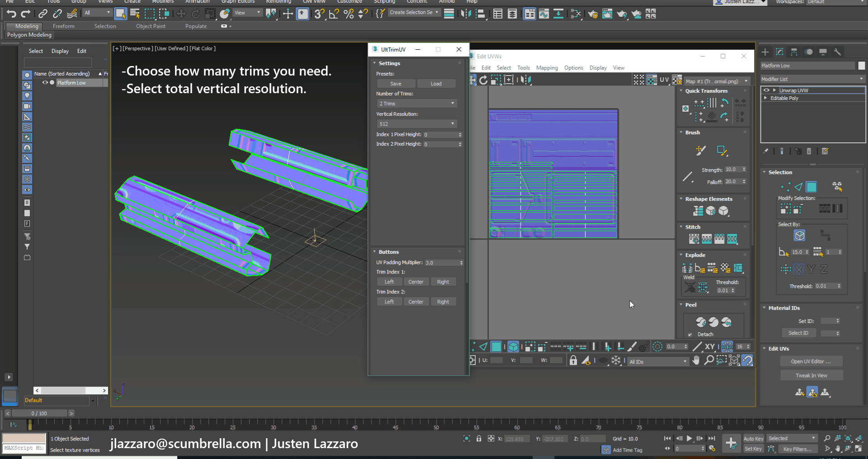Switch to the Freeform ribbon tab
868x459 pixels.
(x=64, y=26)
